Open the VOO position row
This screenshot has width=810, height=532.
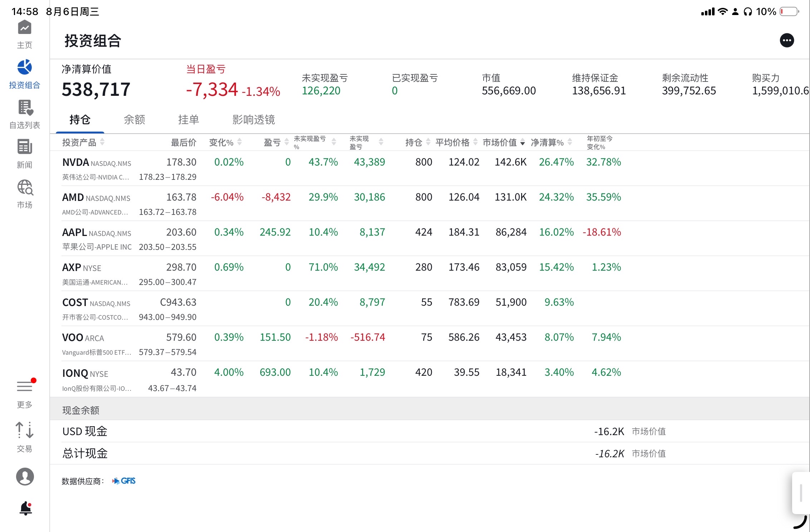[x=429, y=344]
